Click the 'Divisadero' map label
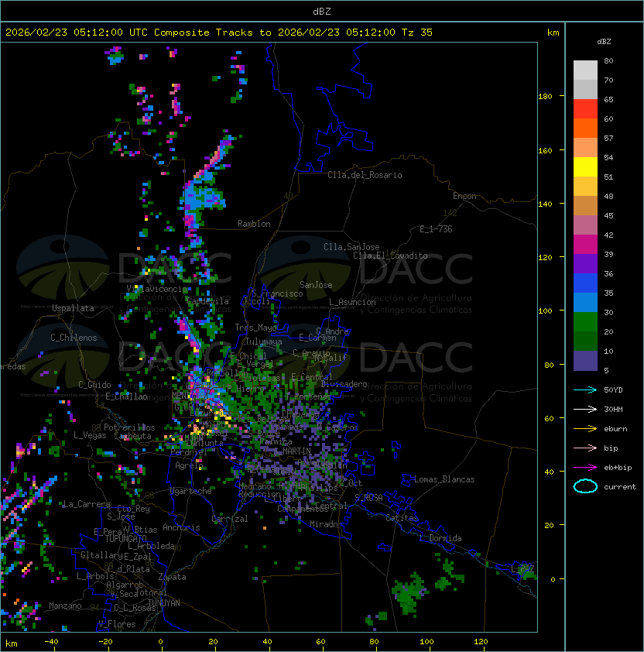 (x=344, y=384)
